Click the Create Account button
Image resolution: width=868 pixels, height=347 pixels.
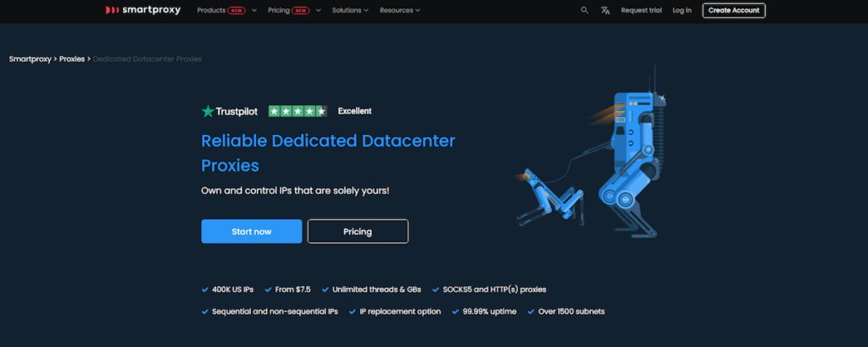[x=734, y=10]
